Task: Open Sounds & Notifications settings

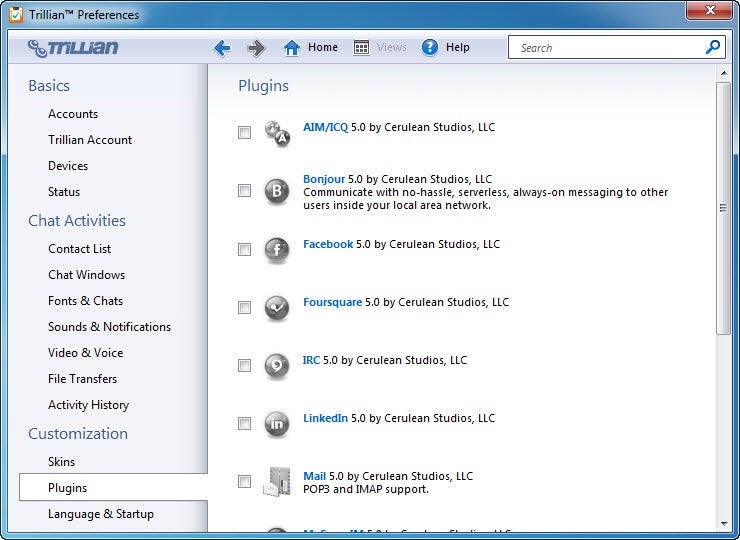Action: coord(109,327)
